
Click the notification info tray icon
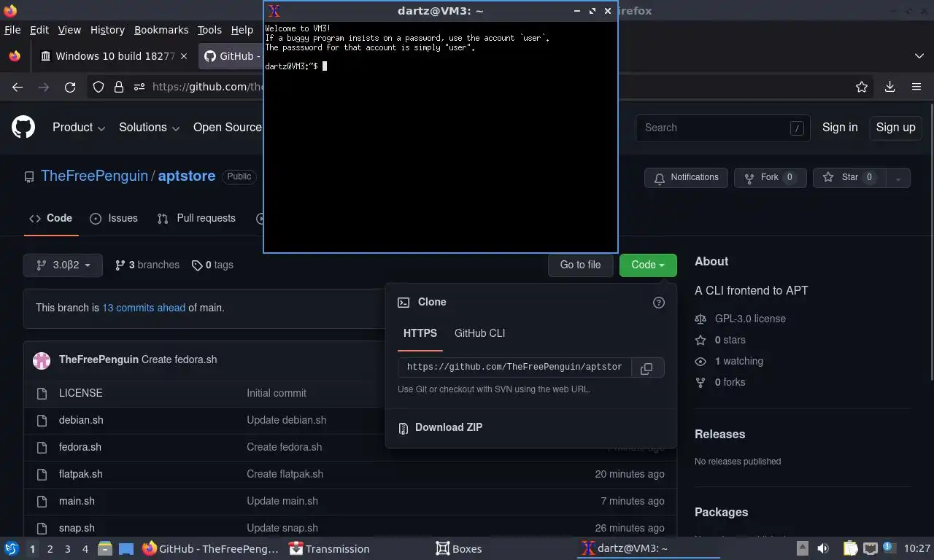pyautogui.click(x=889, y=548)
